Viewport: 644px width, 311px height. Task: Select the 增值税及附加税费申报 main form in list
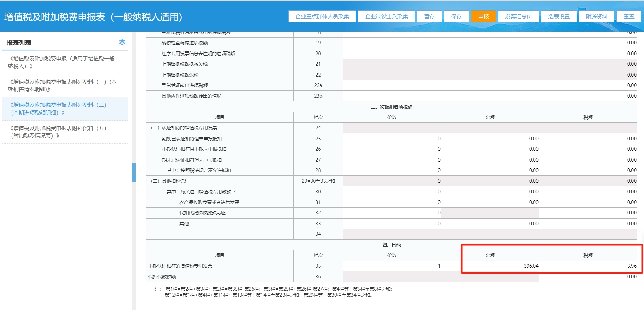(62, 62)
